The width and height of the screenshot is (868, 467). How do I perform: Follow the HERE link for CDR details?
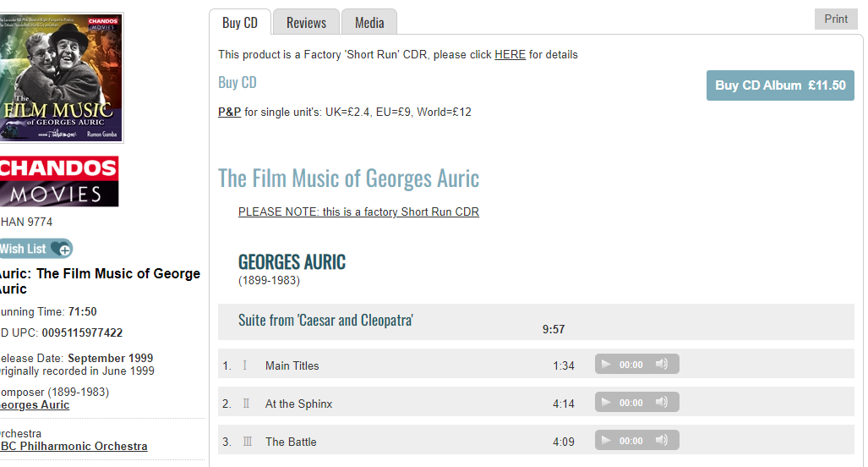point(510,55)
